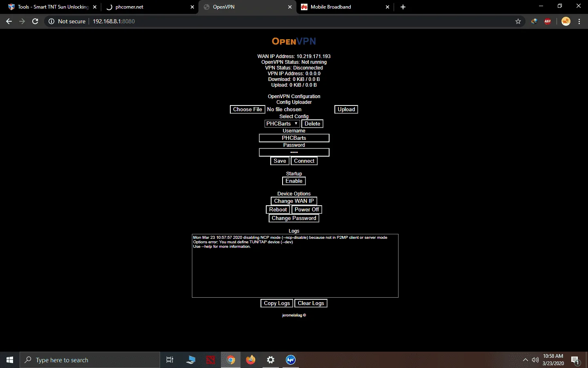
Task: Save the VPN credentials
Action: (x=280, y=161)
